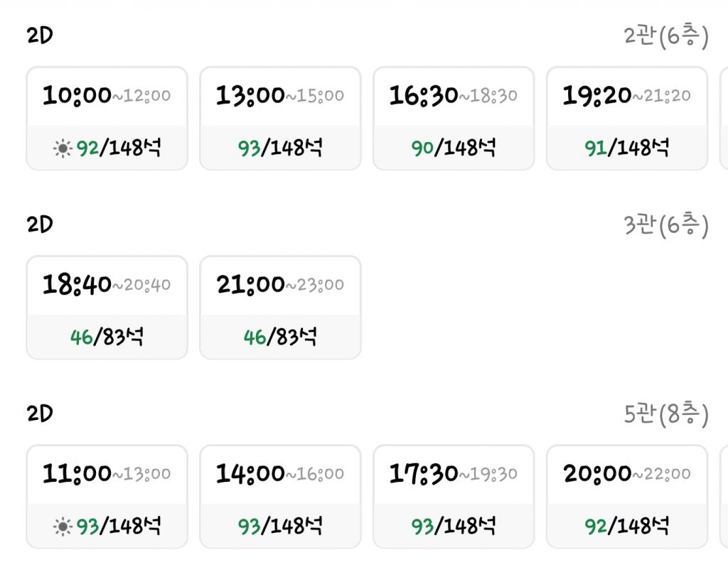Choose the 17:30~19:30 showtime
728x572 pixels.
tap(454, 497)
